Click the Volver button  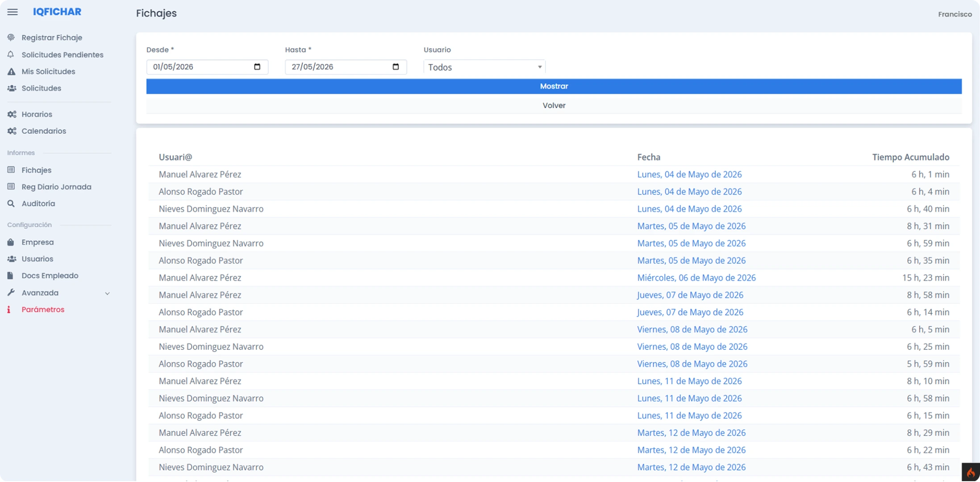pos(554,106)
